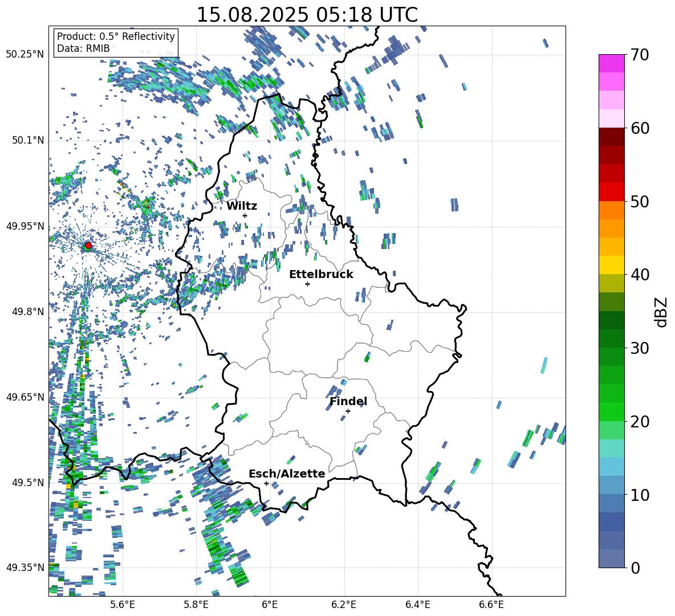Viewport: 675px width, 616px height.
Task: Click the yellow colorbar segment above 40
Action: (x=611, y=265)
